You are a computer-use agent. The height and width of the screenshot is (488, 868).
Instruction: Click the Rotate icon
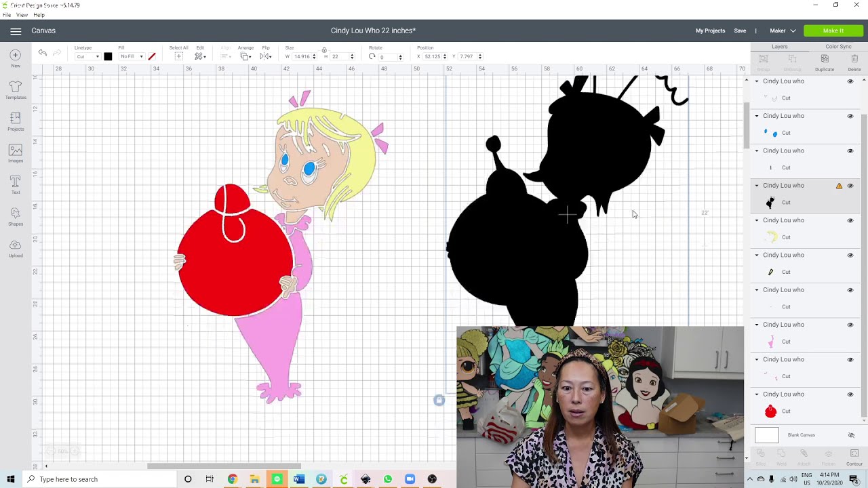372,56
